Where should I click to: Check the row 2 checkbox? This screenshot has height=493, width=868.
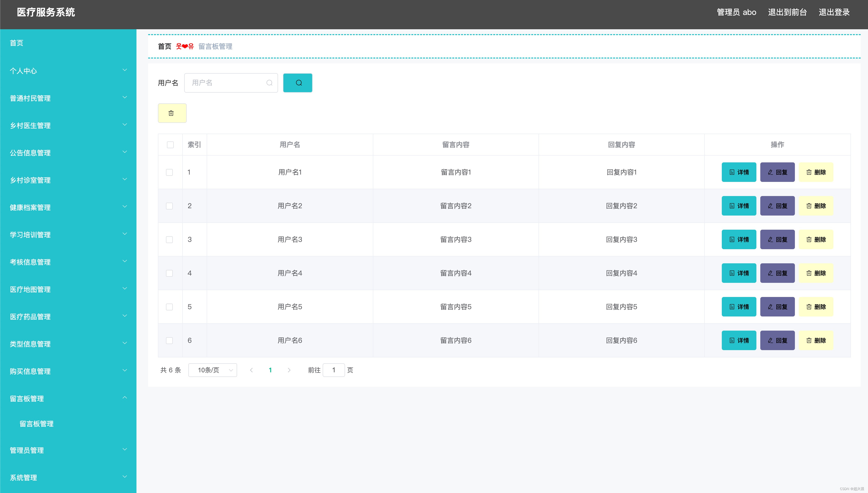[170, 206]
